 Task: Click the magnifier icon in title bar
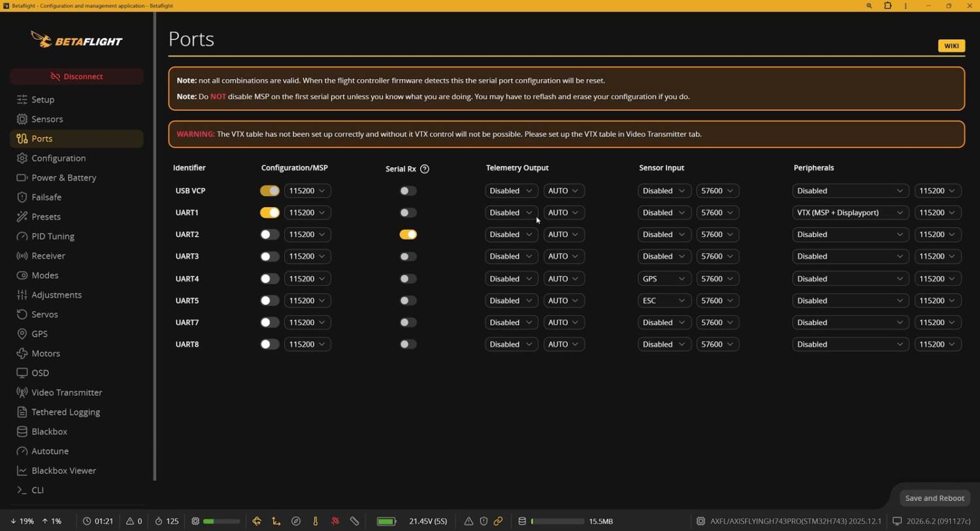pyautogui.click(x=869, y=6)
